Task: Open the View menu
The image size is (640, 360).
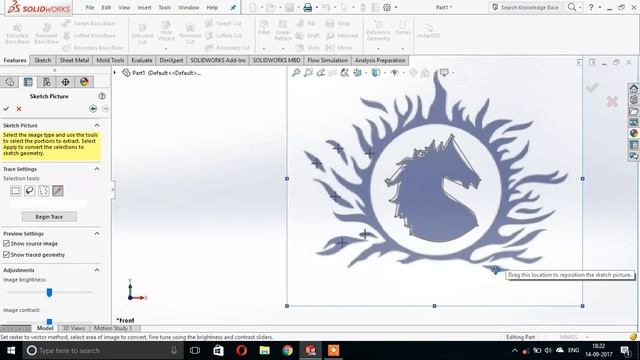Action: point(124,7)
